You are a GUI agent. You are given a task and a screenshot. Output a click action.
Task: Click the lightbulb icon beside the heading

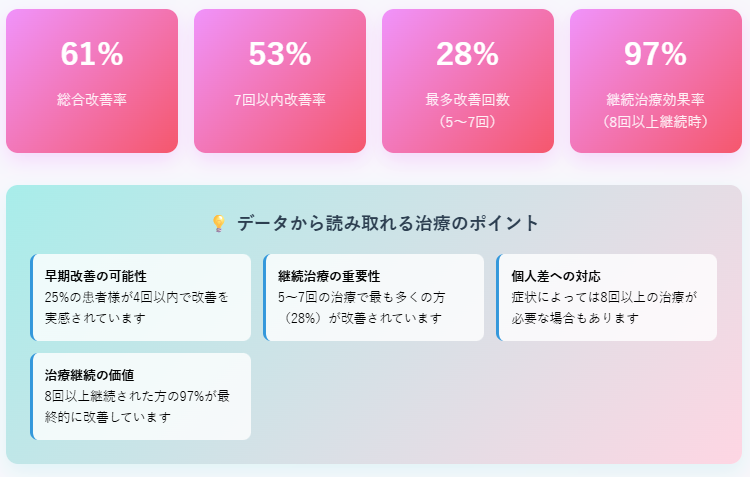219,223
